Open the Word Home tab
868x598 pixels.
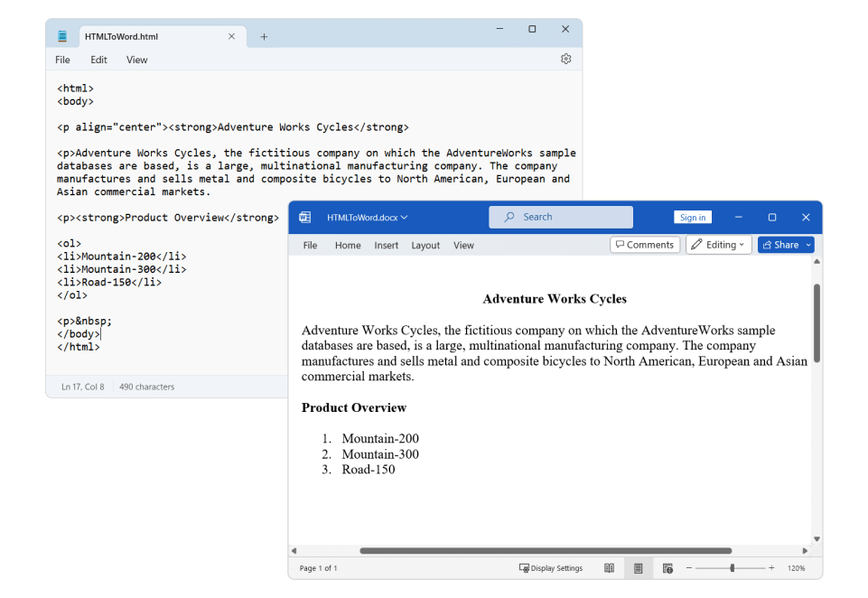[348, 246]
